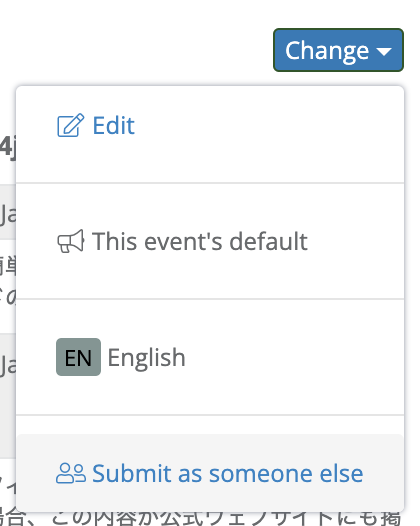Click empty space right of the Edit label

[x=268, y=125]
